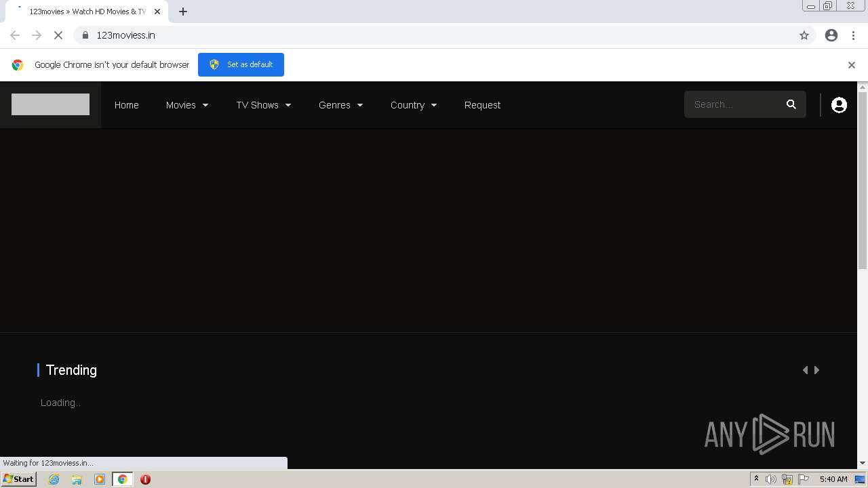The image size is (868, 488).
Task: Click the address bar URL
Action: pos(125,35)
